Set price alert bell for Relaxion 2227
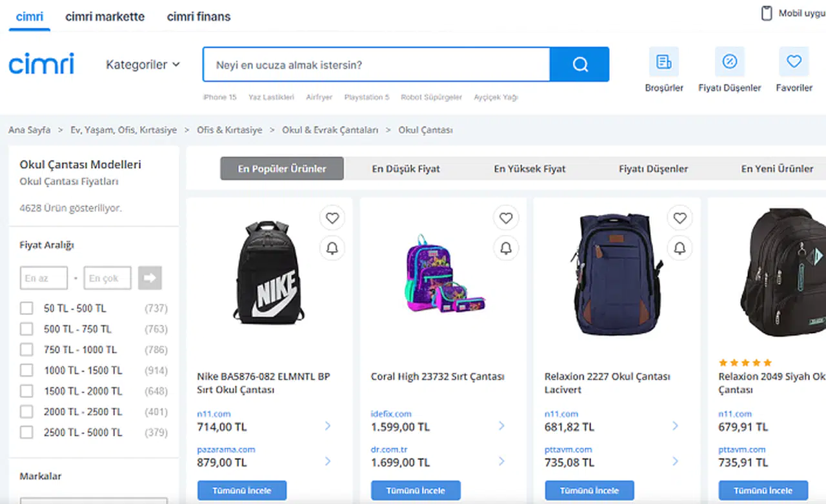 [680, 248]
